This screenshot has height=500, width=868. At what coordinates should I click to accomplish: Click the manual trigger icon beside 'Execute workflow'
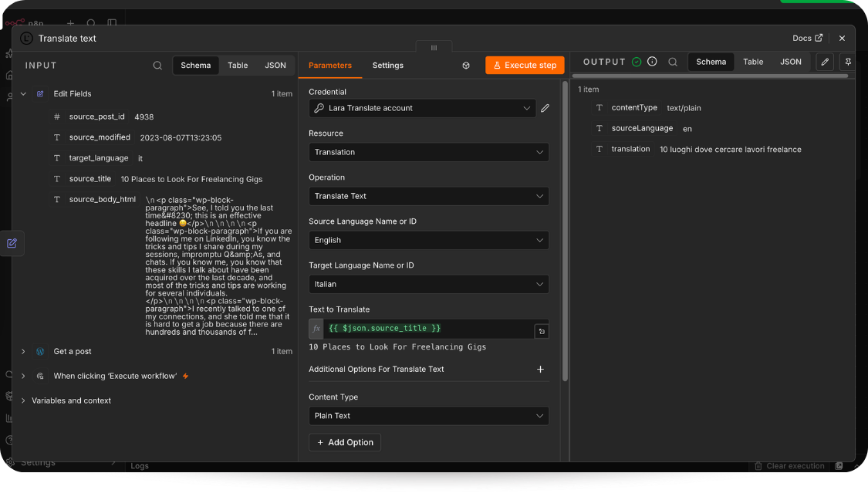[x=40, y=376]
